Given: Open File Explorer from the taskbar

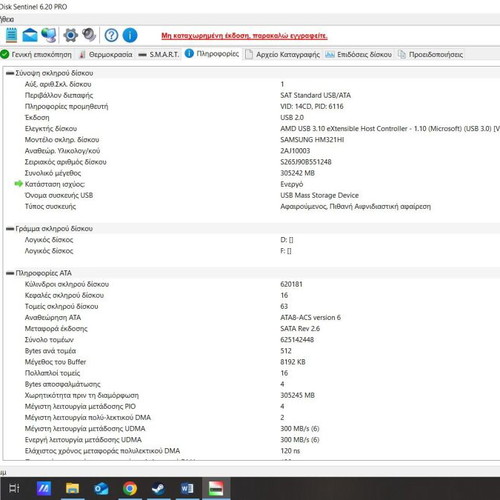Looking at the screenshot, I should [x=72, y=488].
